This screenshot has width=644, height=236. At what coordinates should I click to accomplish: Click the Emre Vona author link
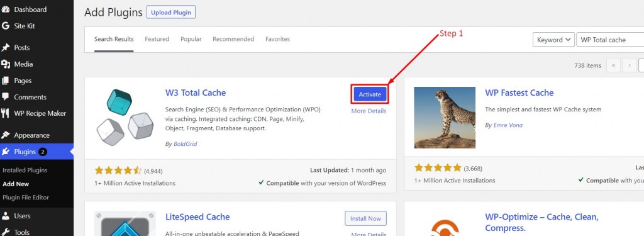[x=508, y=125]
